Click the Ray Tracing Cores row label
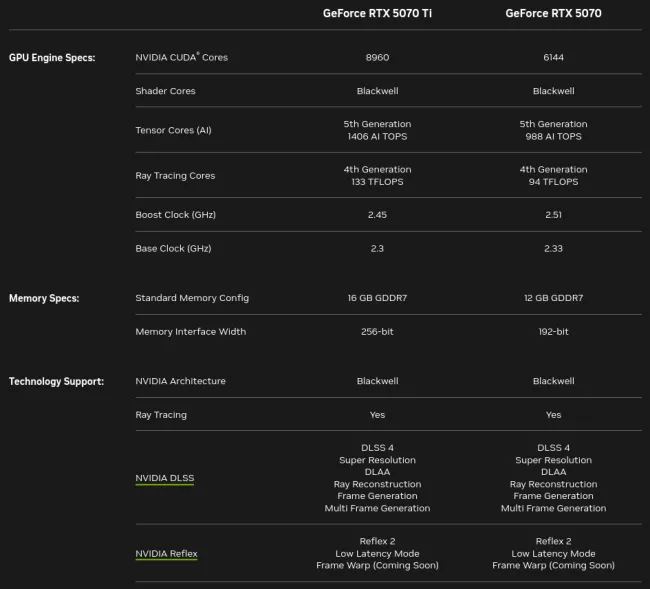This screenshot has height=589, width=650. tap(175, 176)
